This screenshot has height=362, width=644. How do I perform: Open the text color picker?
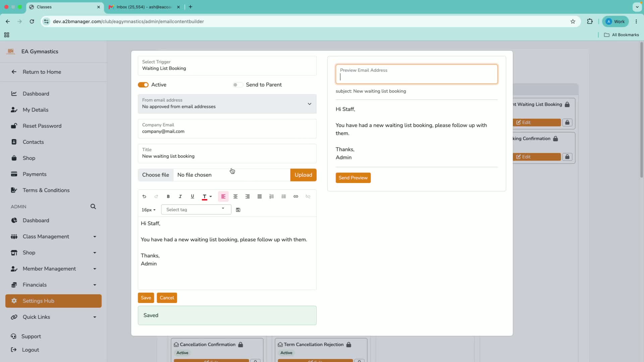click(207, 196)
